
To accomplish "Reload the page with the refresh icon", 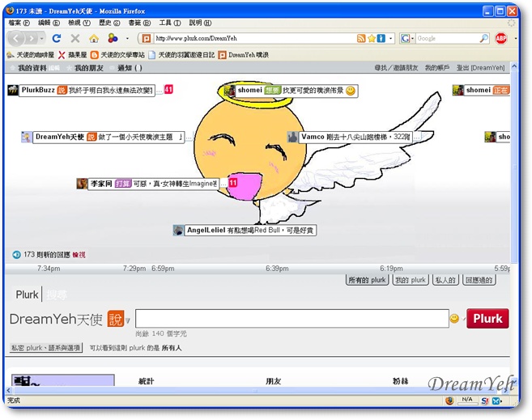I will tap(57, 38).
